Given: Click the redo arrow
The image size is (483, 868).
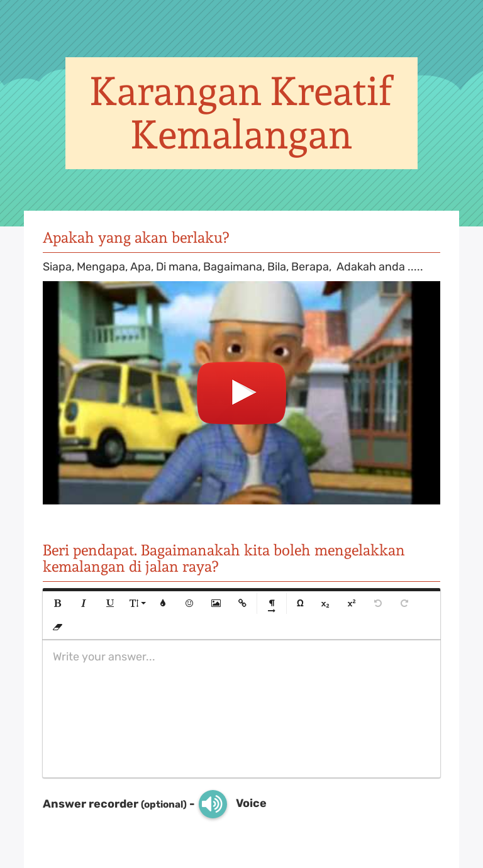Looking at the screenshot, I should click(404, 603).
